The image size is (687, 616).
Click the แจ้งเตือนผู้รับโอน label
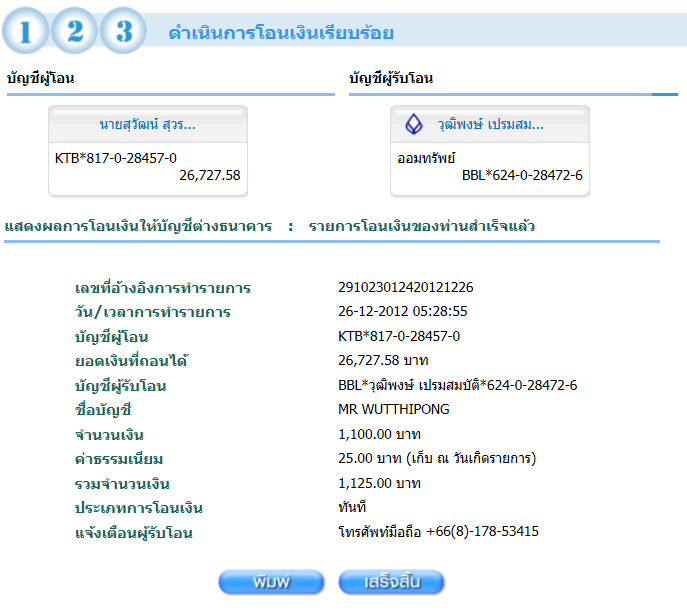(134, 533)
